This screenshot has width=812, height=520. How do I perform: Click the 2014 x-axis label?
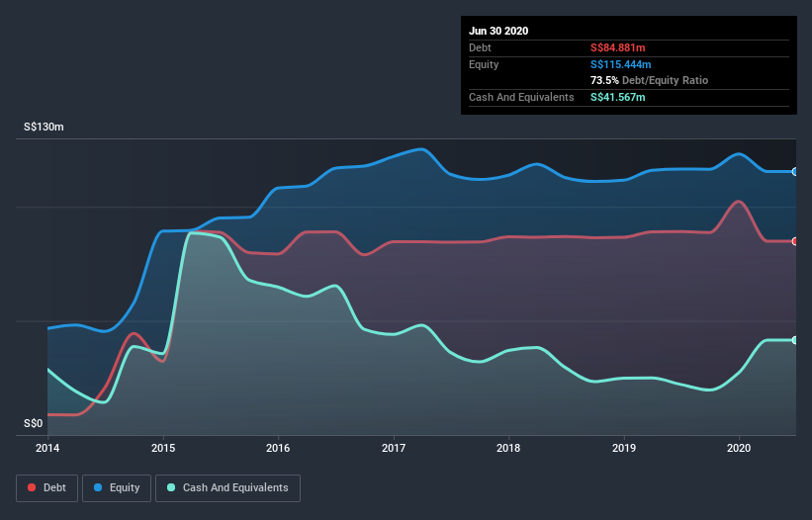coord(47,448)
